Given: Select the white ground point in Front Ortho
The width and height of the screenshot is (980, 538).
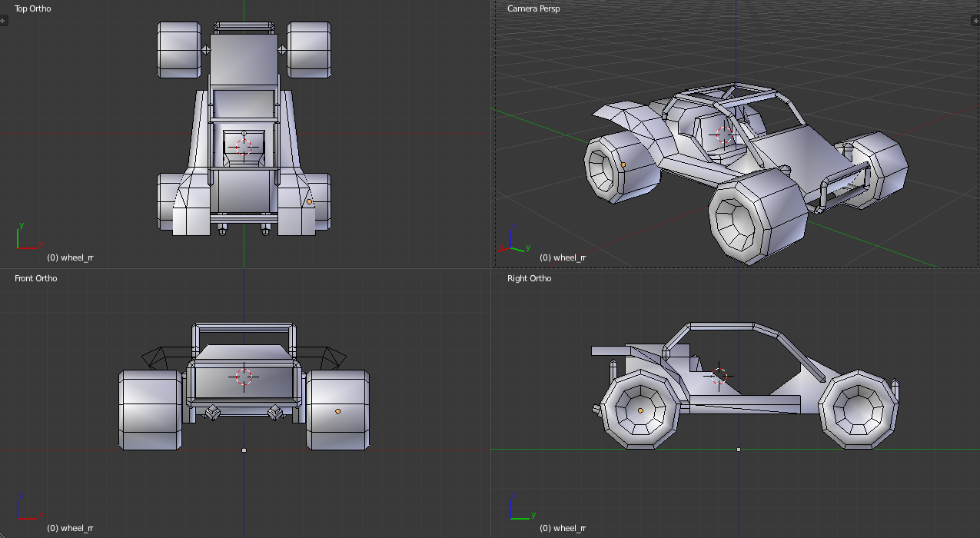Looking at the screenshot, I should tap(244, 450).
